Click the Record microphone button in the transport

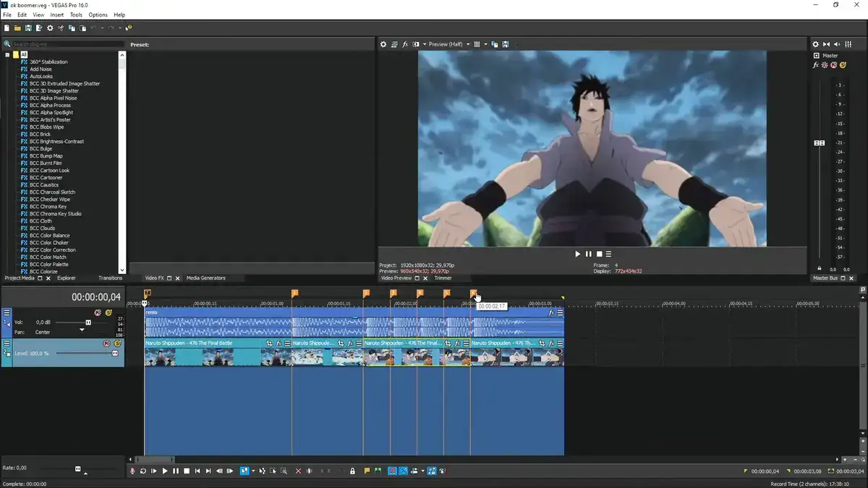(x=132, y=471)
